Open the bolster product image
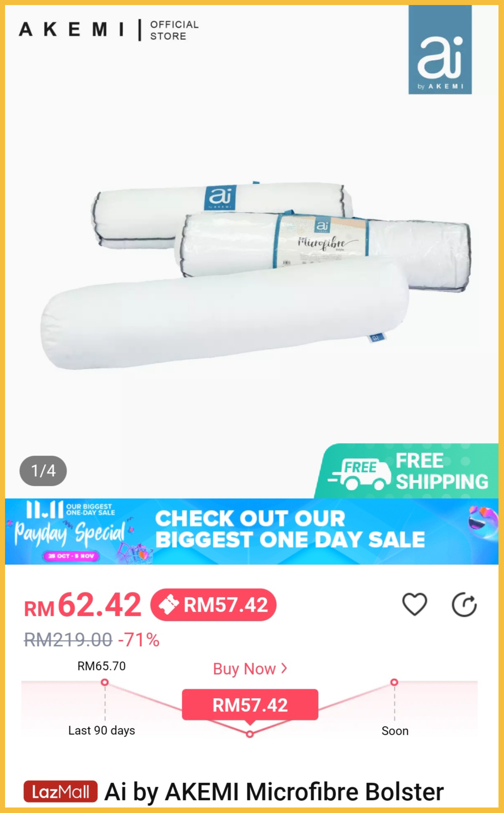504x813 pixels. 255,275
